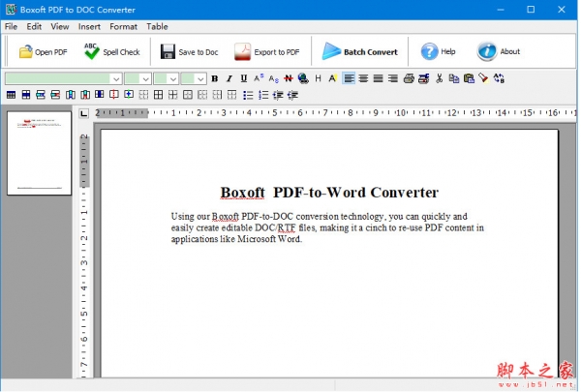Click the red strikethrough N icon
581x392 pixels.
[x=289, y=78]
